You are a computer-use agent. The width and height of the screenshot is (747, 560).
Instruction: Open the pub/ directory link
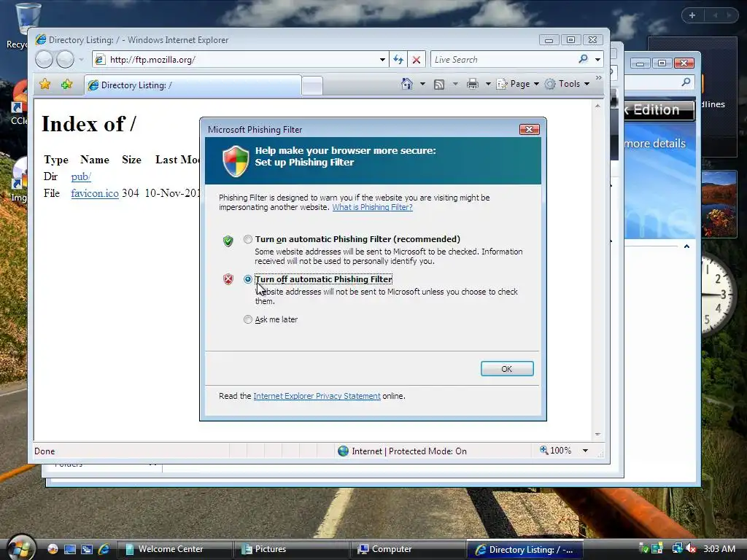click(x=81, y=176)
